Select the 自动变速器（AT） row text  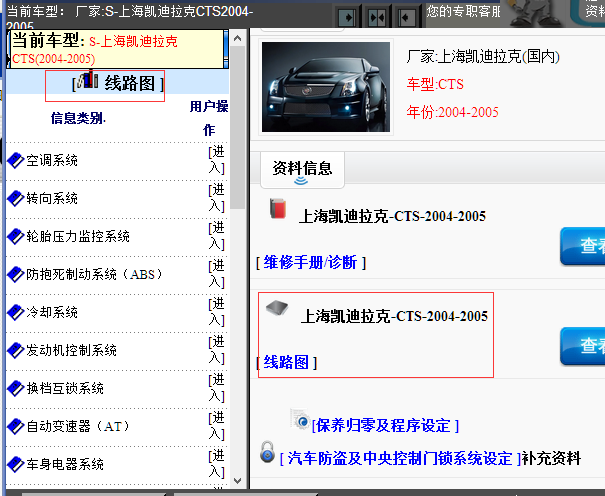coord(78,426)
